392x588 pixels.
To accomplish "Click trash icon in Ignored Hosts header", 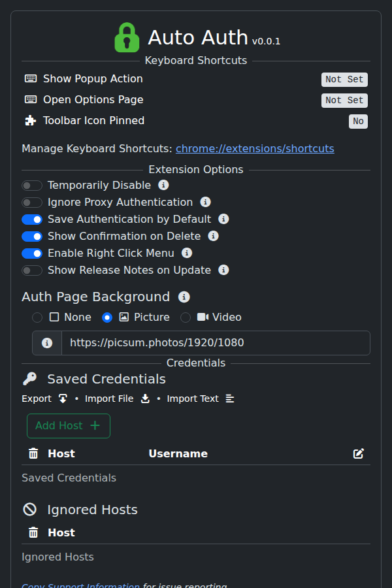I will click(x=33, y=532).
